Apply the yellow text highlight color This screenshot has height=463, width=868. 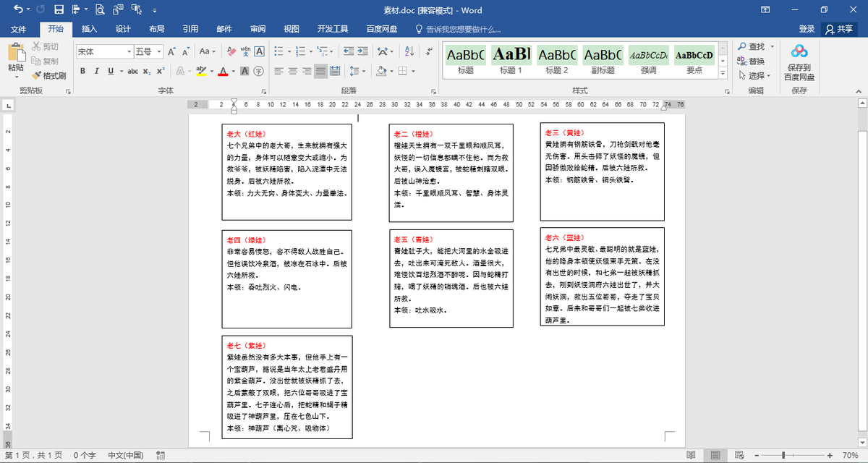pyautogui.click(x=201, y=71)
